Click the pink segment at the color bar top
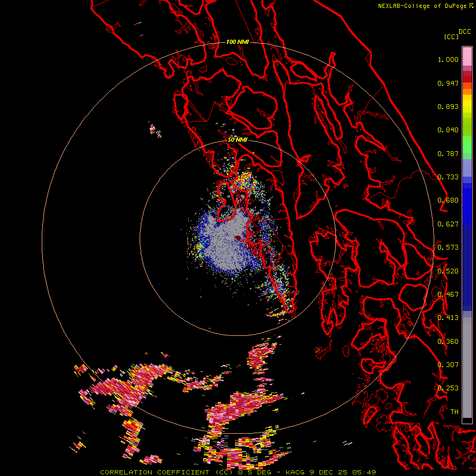The height and width of the screenshot is (476, 476). coord(467,56)
